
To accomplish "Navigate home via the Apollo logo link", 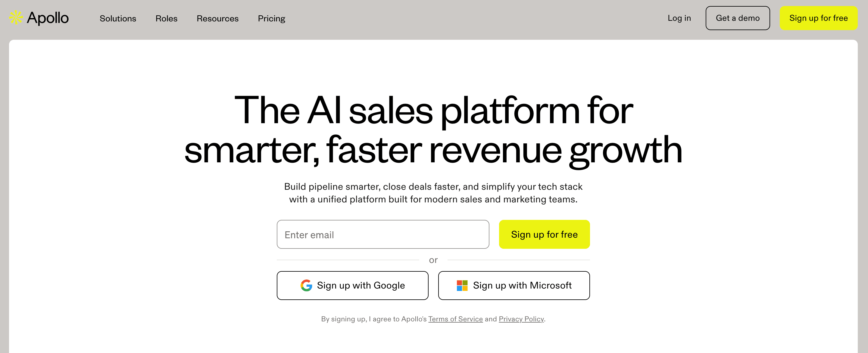I will click(39, 18).
